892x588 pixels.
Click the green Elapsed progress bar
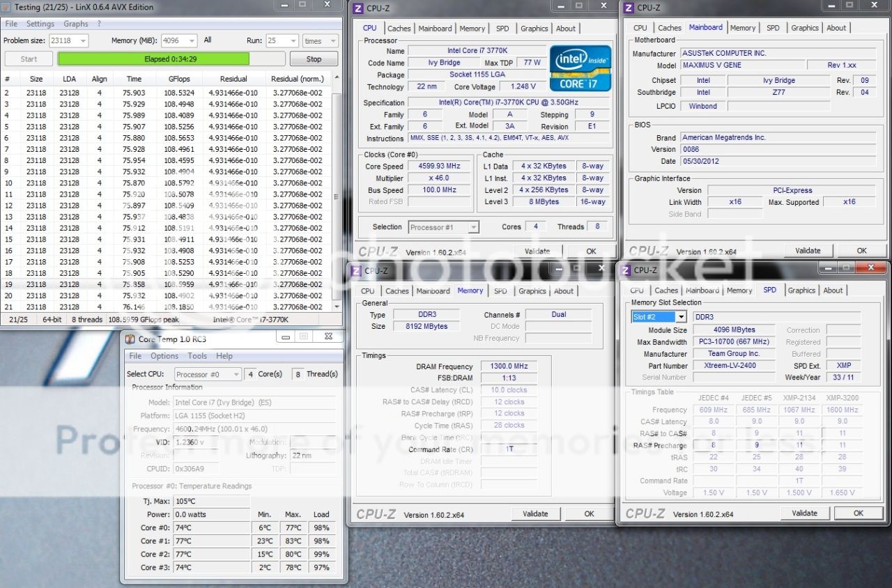[153, 59]
